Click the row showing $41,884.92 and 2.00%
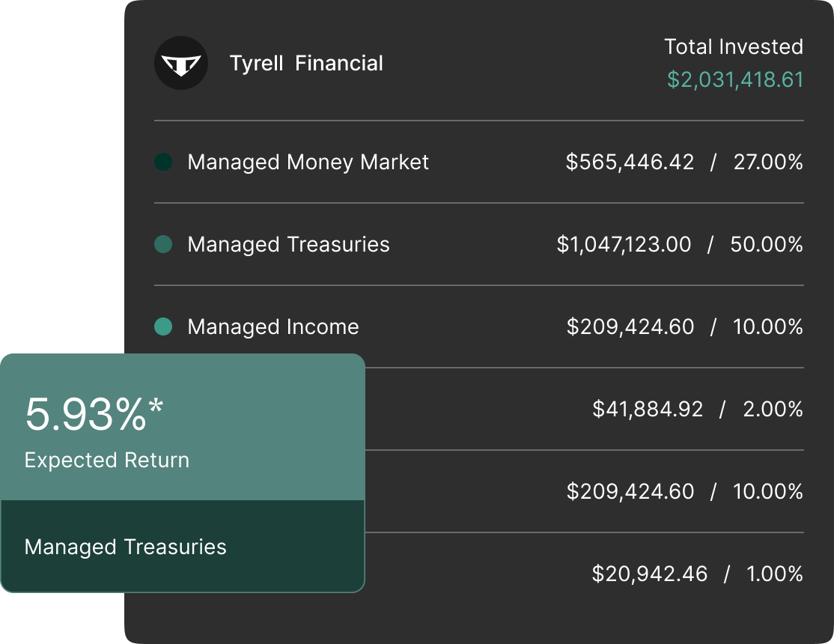The image size is (834, 644). pyautogui.click(x=696, y=409)
